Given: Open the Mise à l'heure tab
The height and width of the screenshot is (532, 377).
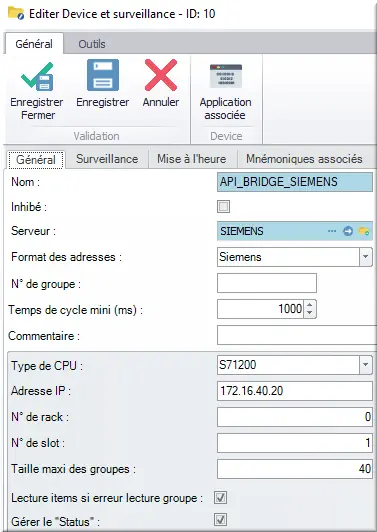Looking at the screenshot, I should (x=191, y=159).
